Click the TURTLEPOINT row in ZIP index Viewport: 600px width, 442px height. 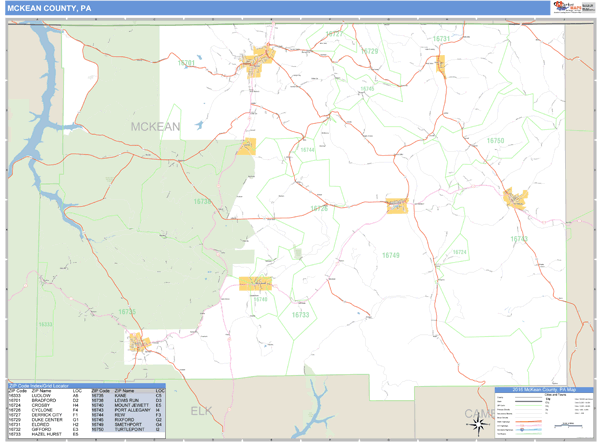click(128, 429)
